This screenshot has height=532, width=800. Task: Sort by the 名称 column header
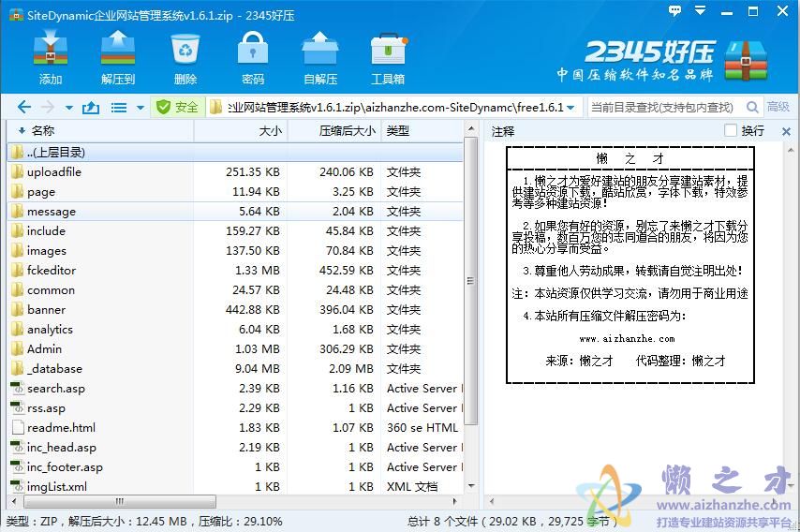point(100,130)
